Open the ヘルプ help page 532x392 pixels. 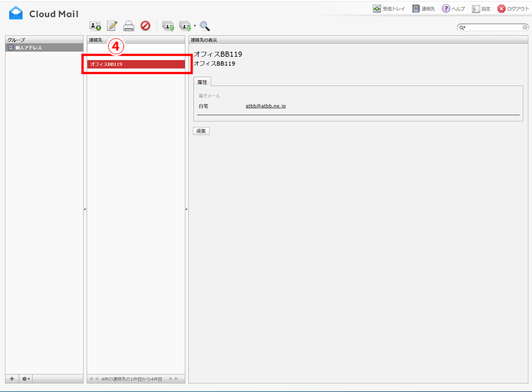point(454,9)
